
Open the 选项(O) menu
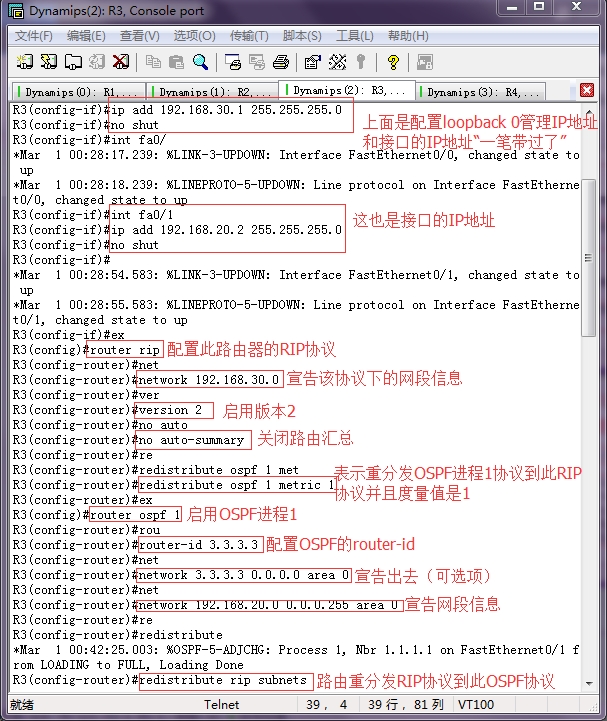[x=195, y=36]
